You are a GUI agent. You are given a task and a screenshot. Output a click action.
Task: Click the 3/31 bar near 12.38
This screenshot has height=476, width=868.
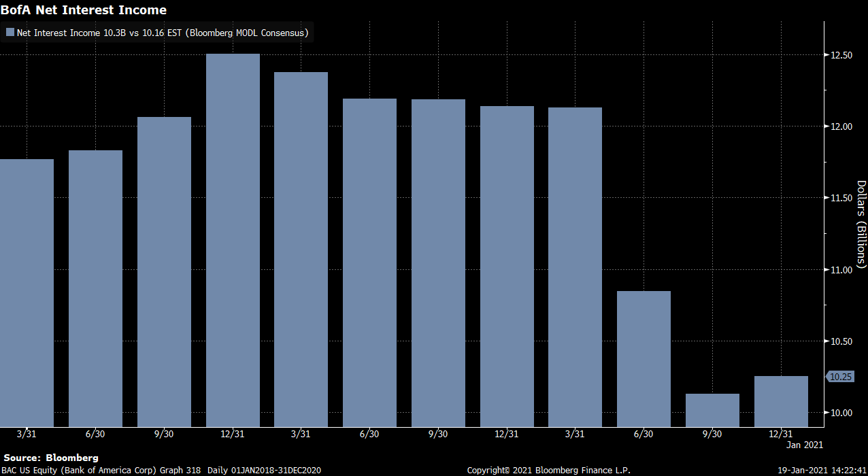[x=301, y=250]
